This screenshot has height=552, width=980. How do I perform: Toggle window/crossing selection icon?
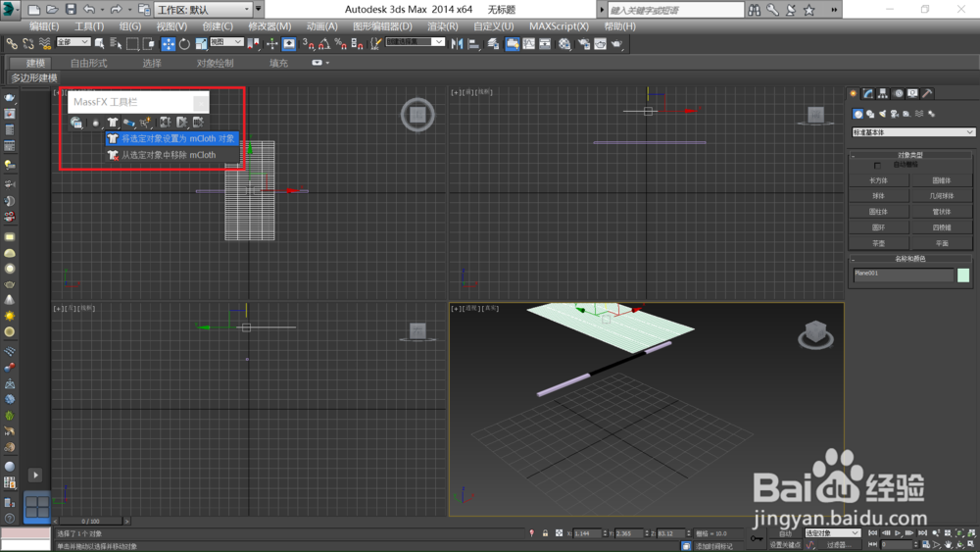pos(149,44)
